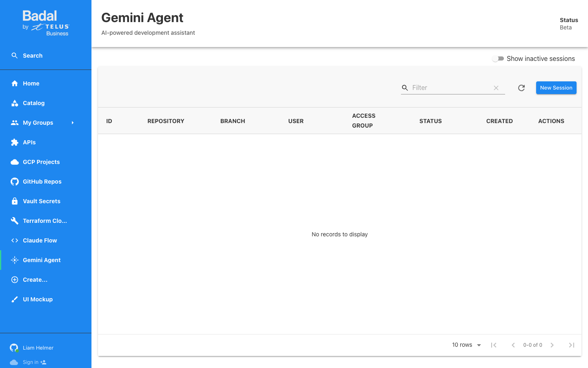Click the ACTIONS column header
Viewport: 588px width, 368px height.
[x=551, y=121]
